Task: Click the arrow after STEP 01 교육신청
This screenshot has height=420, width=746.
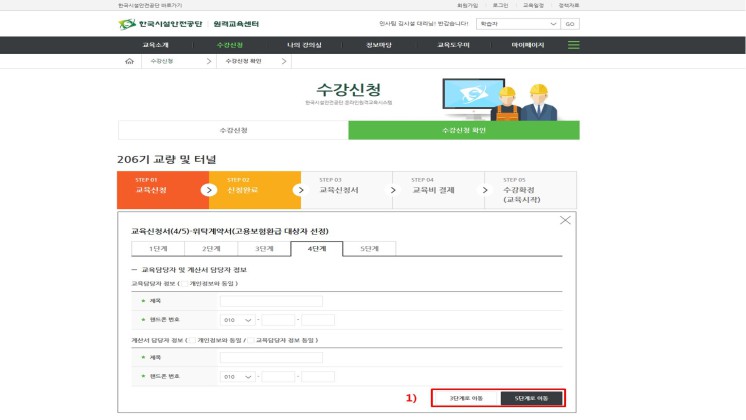Action: coord(208,189)
